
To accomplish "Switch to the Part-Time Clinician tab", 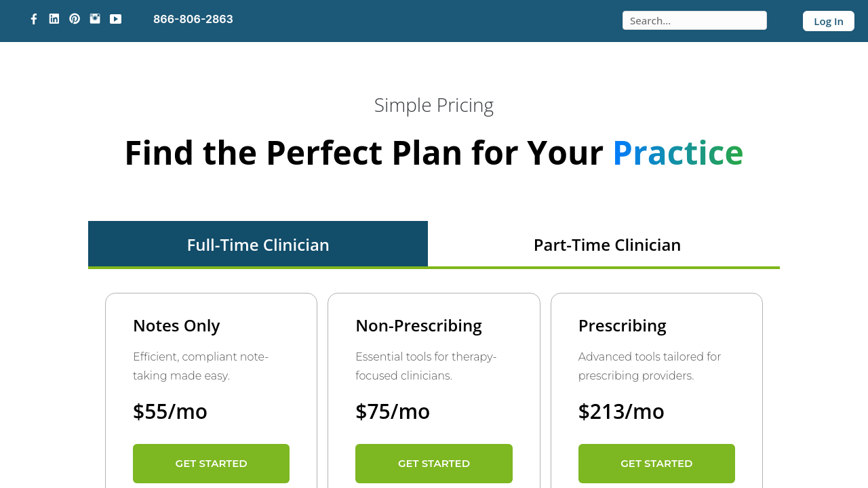I will (x=607, y=245).
